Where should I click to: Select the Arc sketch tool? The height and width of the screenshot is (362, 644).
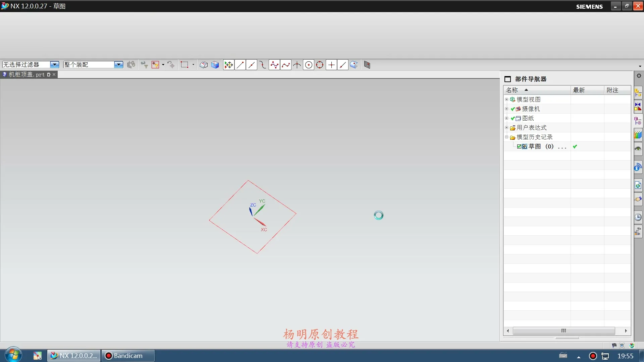coord(263,65)
